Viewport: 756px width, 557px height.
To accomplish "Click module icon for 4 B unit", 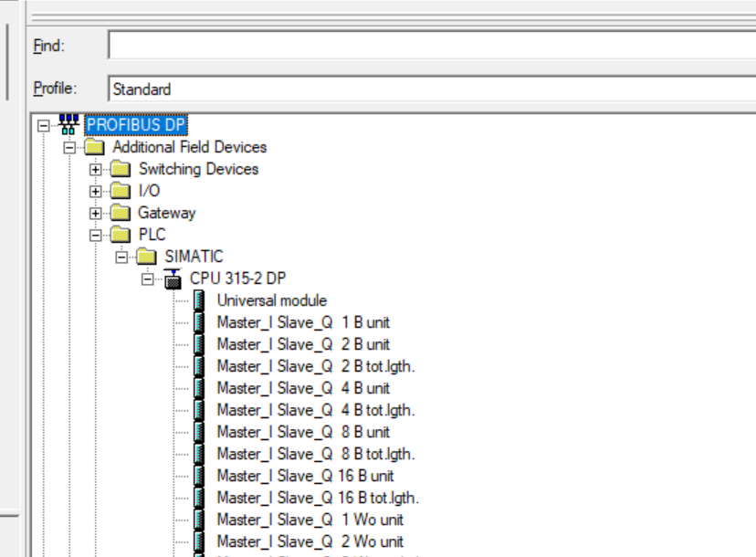I will [199, 388].
